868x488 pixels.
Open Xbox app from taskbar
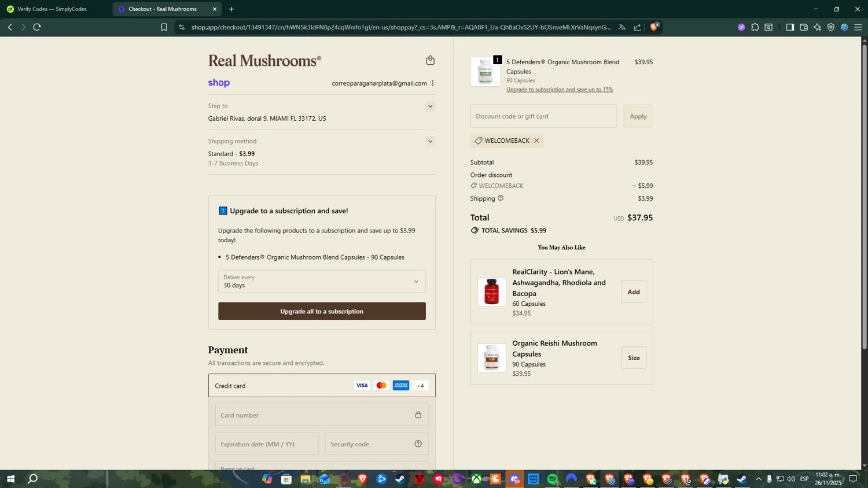click(476, 479)
